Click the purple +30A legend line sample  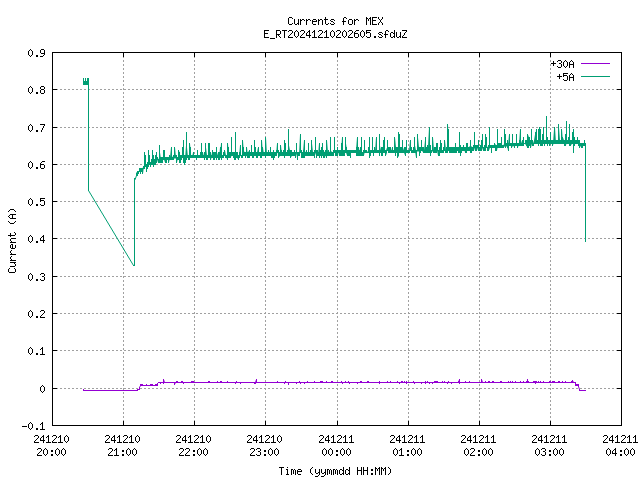pyautogui.click(x=595, y=64)
